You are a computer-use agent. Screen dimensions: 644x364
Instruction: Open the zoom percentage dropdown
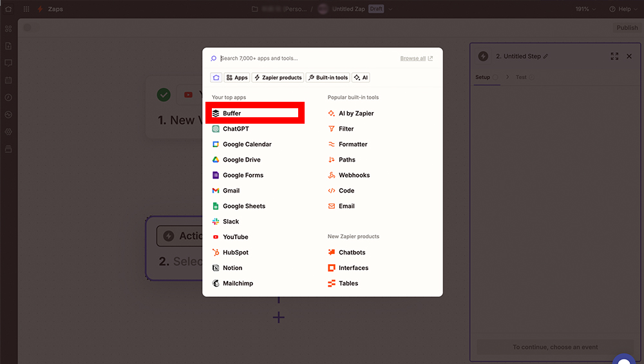(585, 9)
